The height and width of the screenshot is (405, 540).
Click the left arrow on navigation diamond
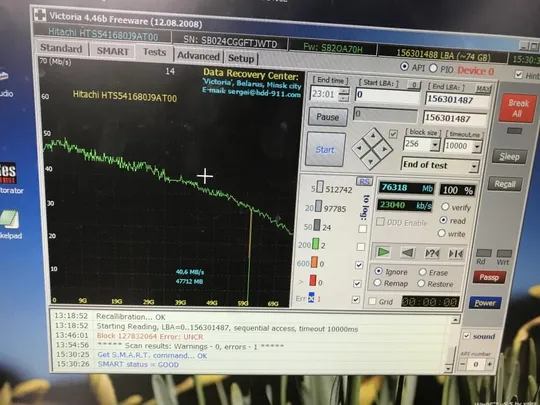click(359, 148)
